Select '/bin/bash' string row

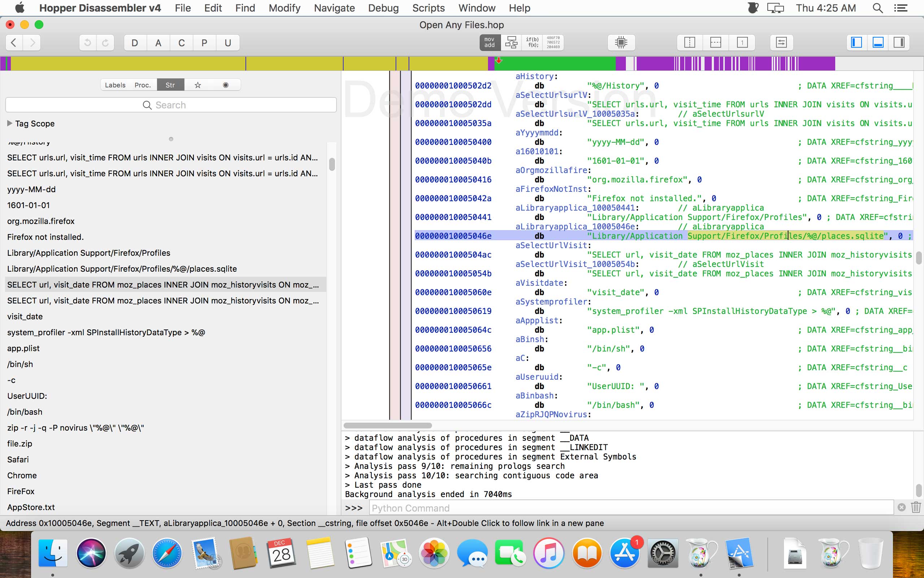(165, 412)
